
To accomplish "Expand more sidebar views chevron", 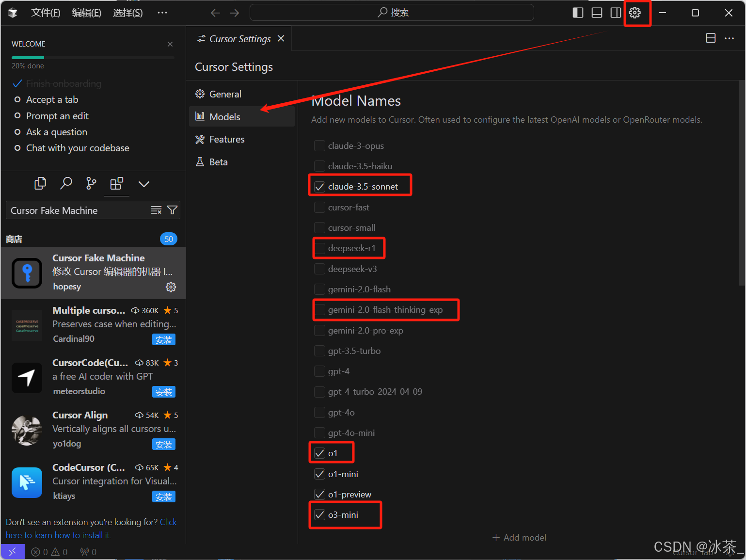I will pos(144,184).
